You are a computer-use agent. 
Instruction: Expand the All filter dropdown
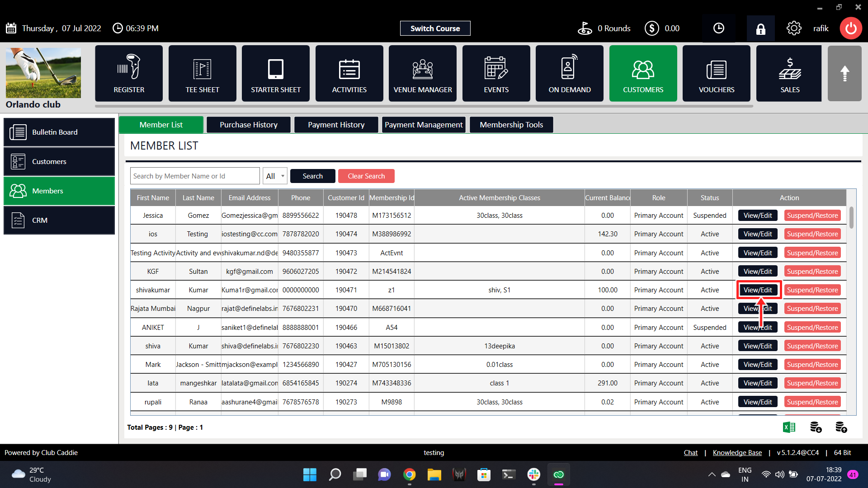[x=275, y=176]
